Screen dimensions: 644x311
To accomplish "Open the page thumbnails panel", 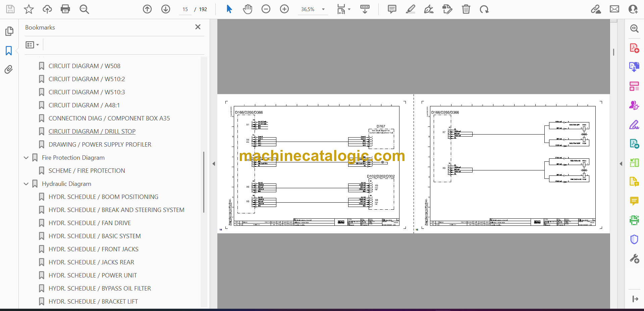I will pyautogui.click(x=9, y=31).
